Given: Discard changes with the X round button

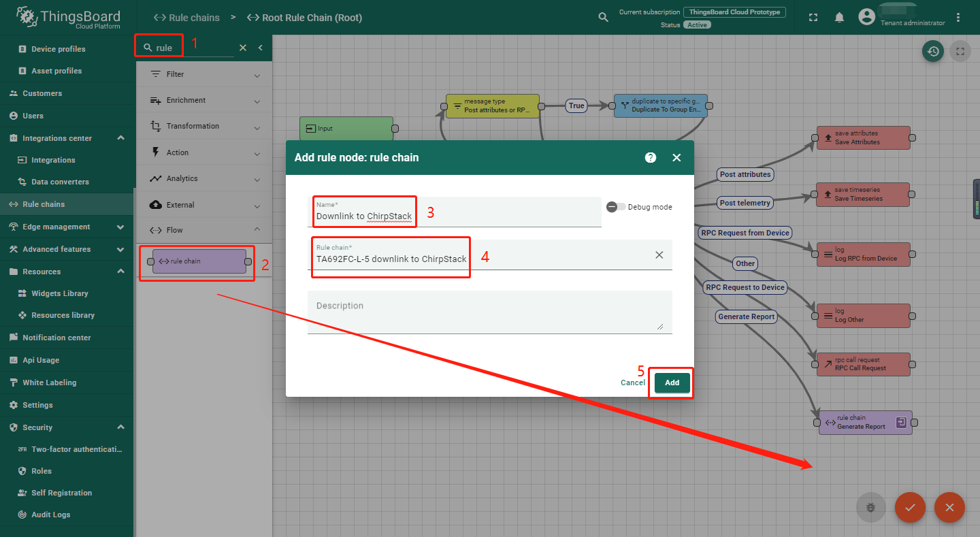Looking at the screenshot, I should (x=949, y=507).
